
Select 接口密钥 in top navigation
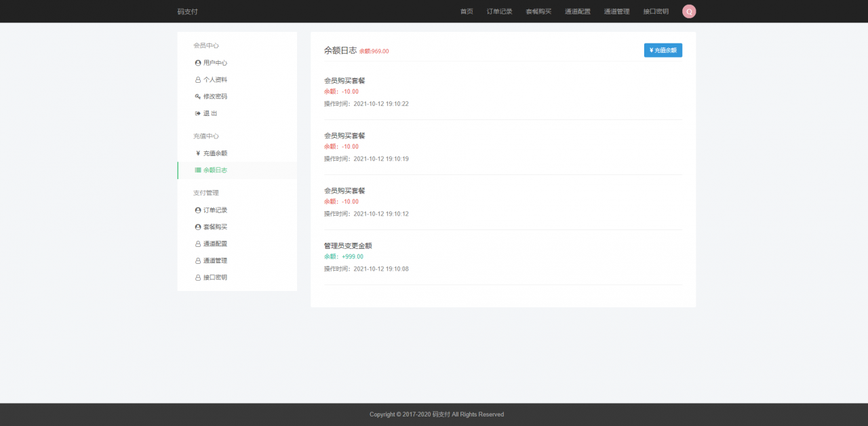coord(654,11)
